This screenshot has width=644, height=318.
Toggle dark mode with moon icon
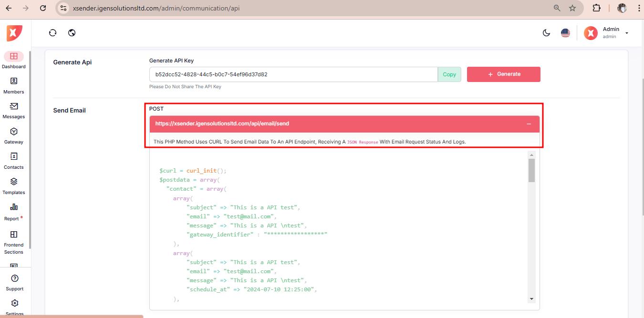(547, 33)
